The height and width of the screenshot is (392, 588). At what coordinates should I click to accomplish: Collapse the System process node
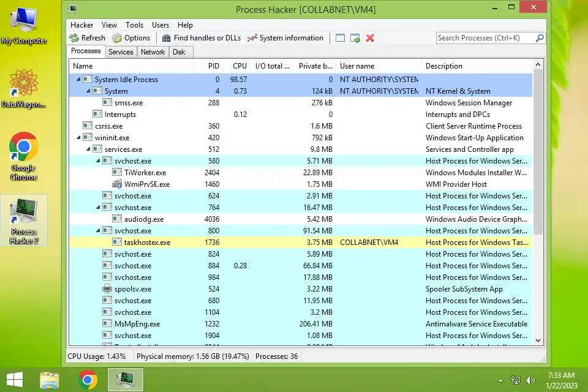[88, 91]
